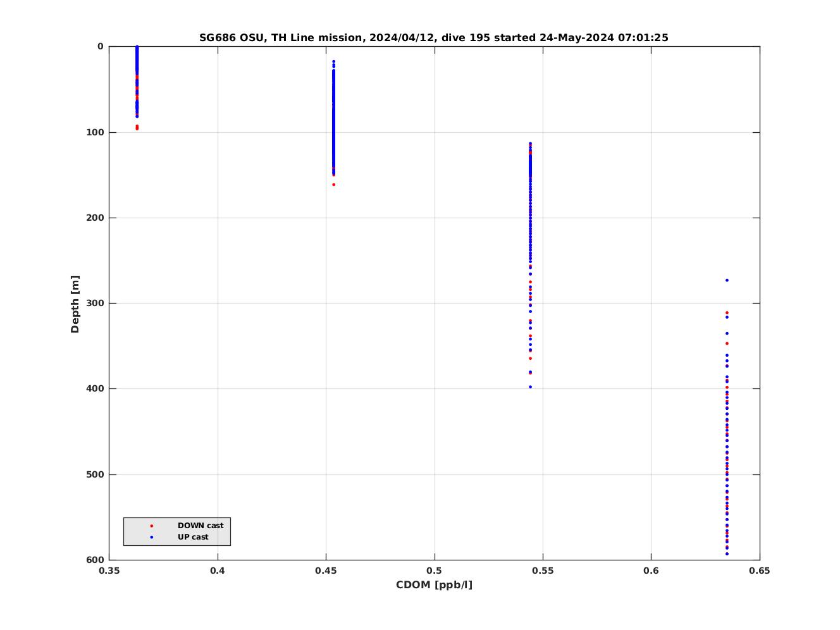Click x-axis tick label 0.55
The image size is (840, 630).
point(543,571)
